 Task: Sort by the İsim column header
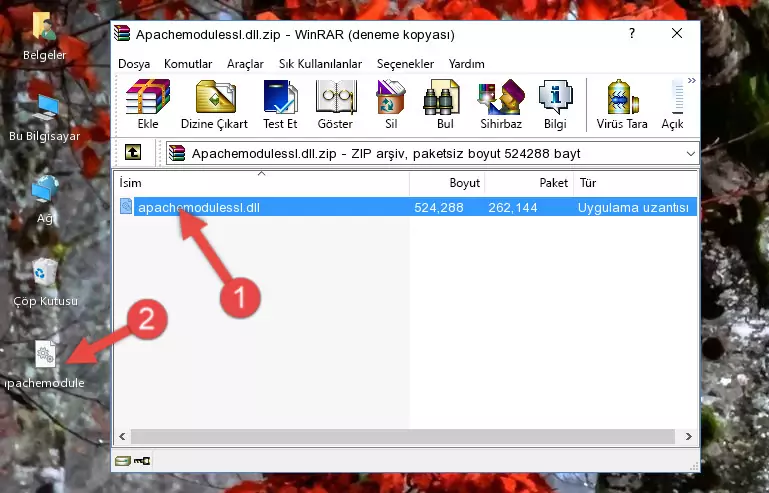262,182
